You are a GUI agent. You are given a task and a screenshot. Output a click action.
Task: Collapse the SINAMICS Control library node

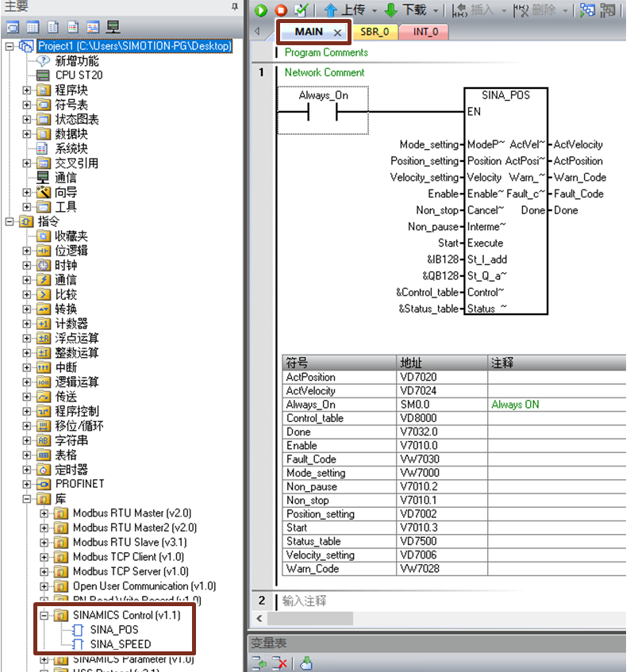[x=44, y=616]
